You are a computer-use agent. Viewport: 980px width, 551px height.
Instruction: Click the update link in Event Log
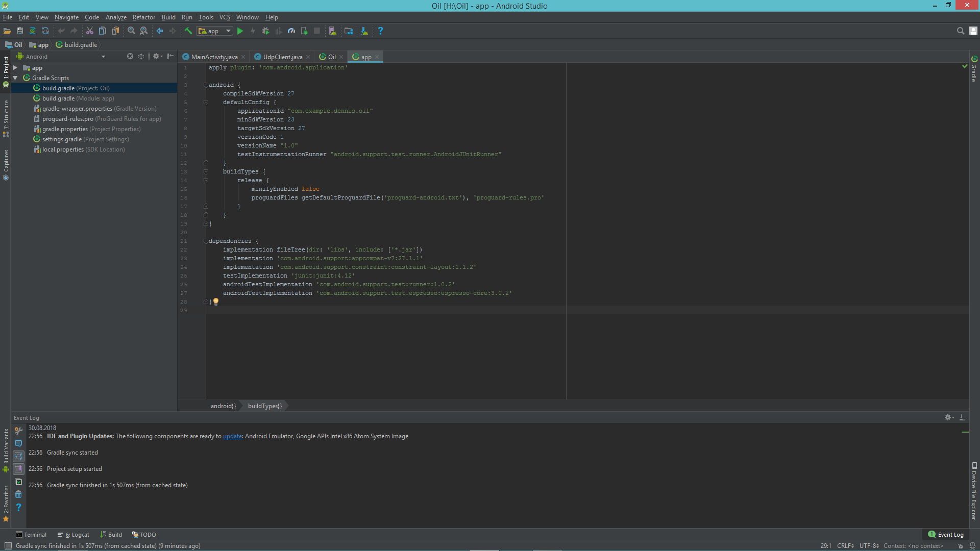point(232,436)
